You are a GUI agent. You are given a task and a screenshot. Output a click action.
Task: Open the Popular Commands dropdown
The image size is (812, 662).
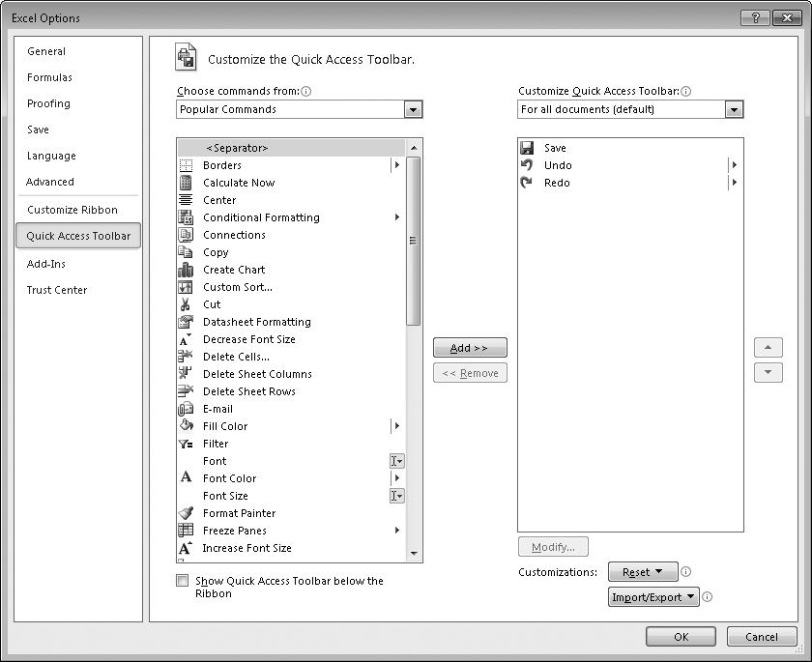tap(413, 110)
